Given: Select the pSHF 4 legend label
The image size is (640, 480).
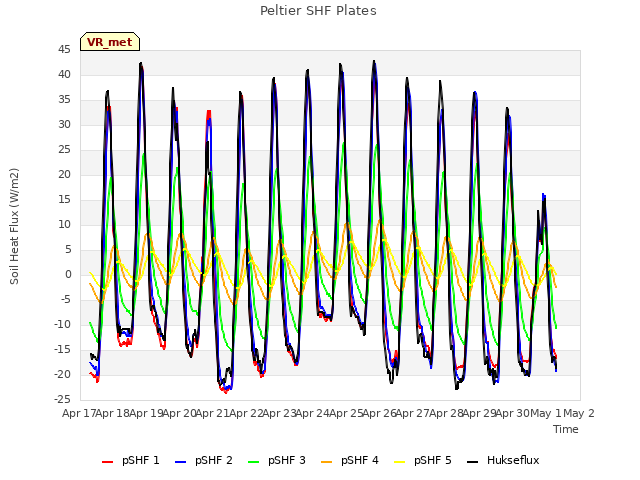Looking at the screenshot, I should [x=360, y=460].
